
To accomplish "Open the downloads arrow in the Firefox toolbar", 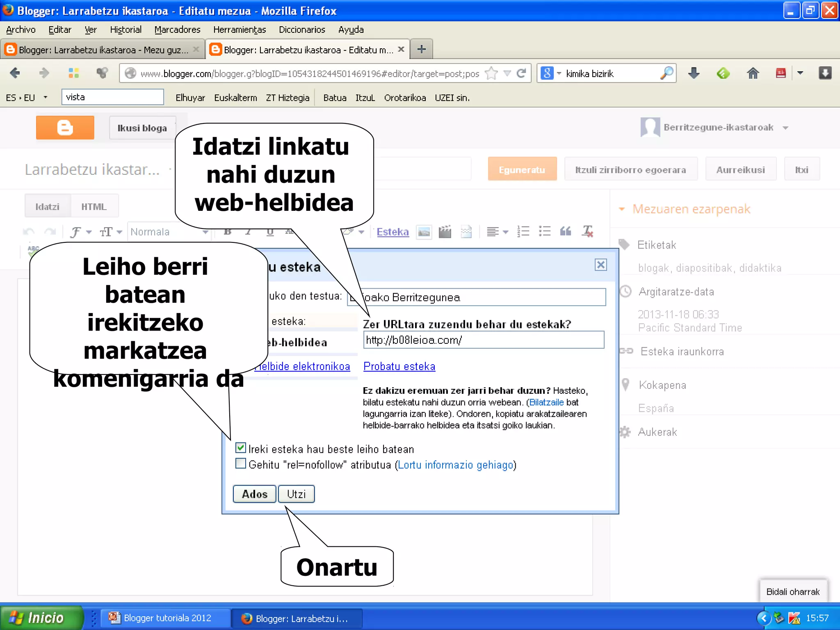I will click(x=694, y=73).
